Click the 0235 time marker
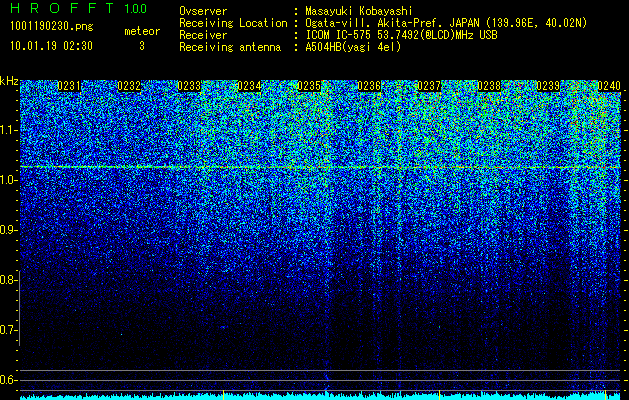This screenshot has width=629, height=400. 309,86
